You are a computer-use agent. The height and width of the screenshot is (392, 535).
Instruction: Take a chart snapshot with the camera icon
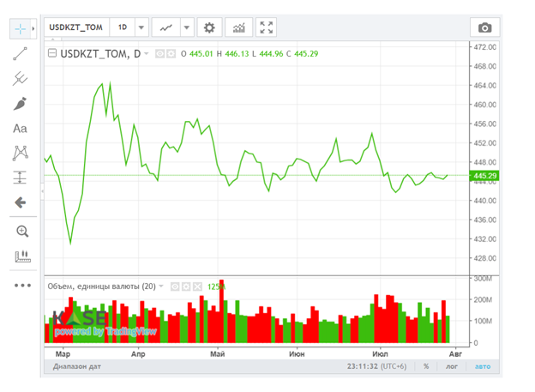(485, 27)
